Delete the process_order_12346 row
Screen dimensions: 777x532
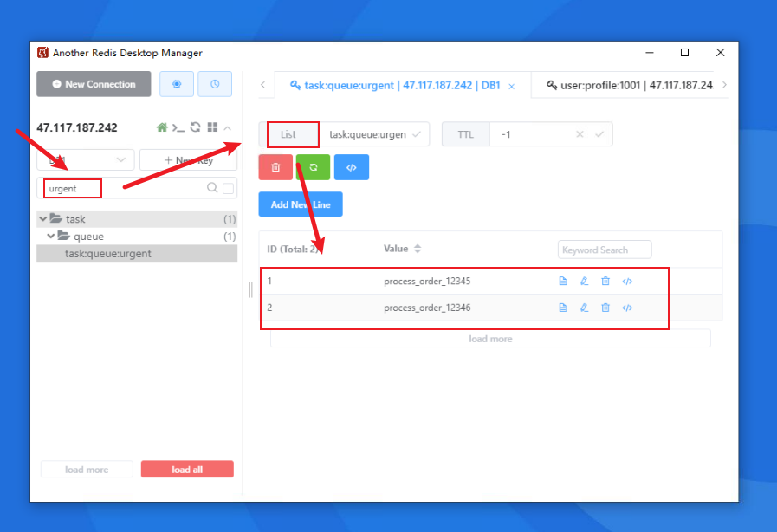605,308
